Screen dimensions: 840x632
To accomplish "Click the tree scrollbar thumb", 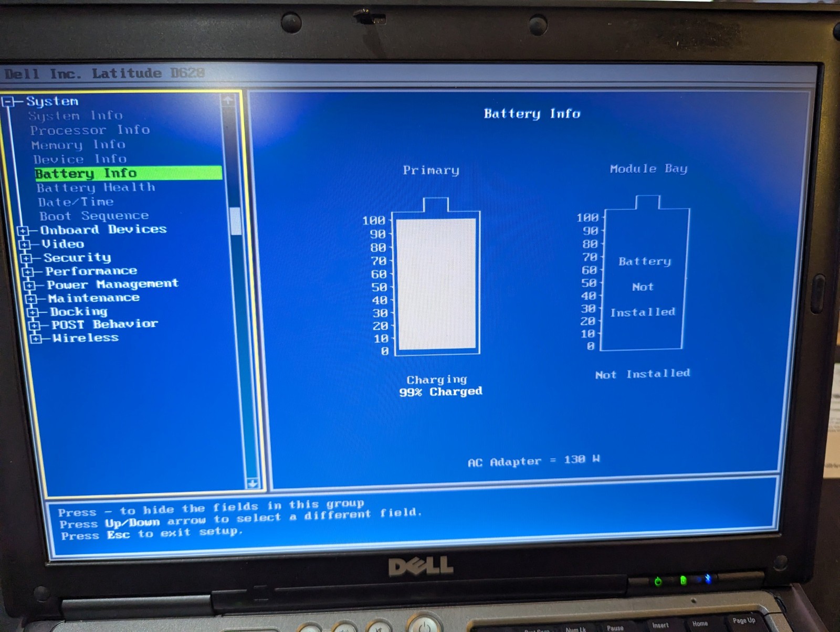I will (x=236, y=221).
